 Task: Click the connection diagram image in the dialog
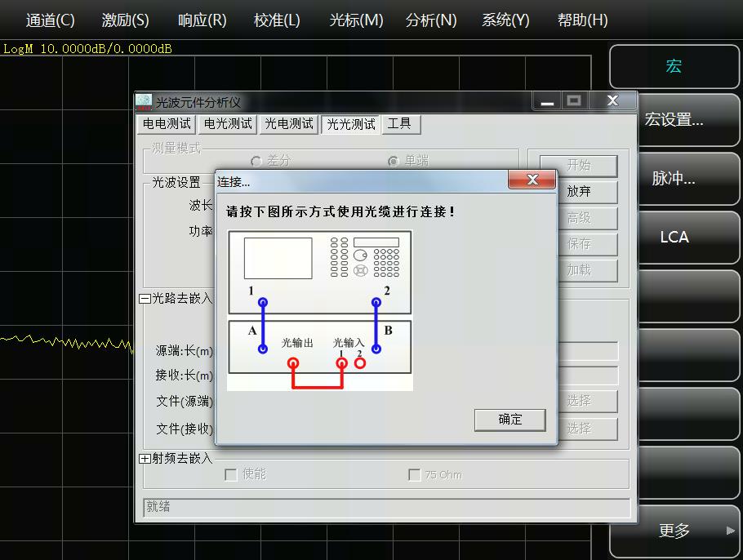pyautogui.click(x=319, y=310)
